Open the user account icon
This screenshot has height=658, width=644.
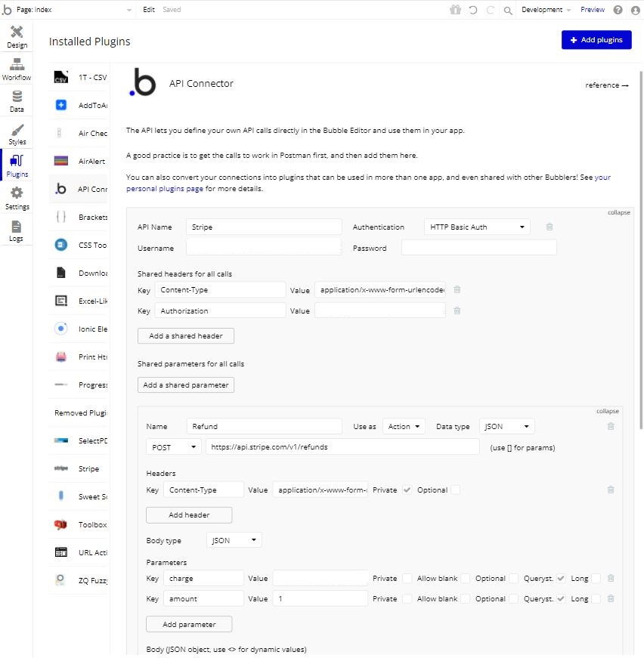pos(636,10)
